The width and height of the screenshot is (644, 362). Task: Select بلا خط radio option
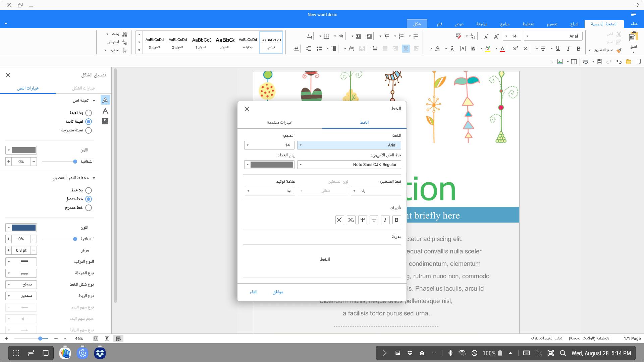coord(89,190)
